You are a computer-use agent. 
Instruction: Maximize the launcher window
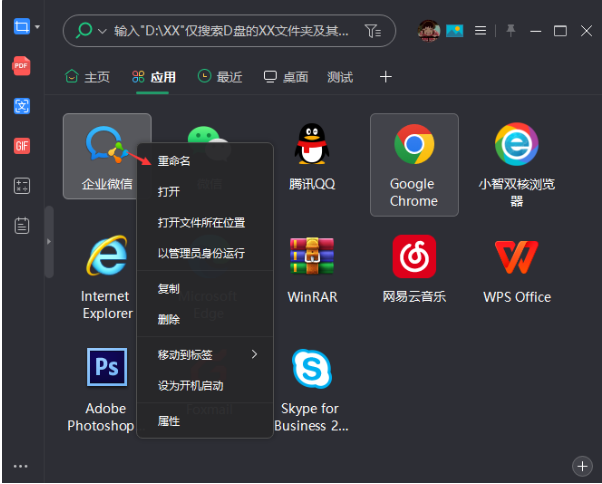(560, 31)
